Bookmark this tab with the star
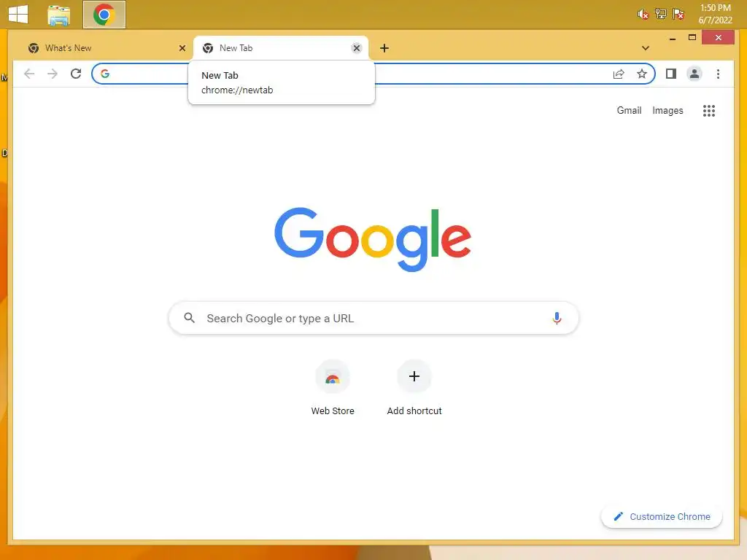The image size is (747, 560). (x=642, y=74)
